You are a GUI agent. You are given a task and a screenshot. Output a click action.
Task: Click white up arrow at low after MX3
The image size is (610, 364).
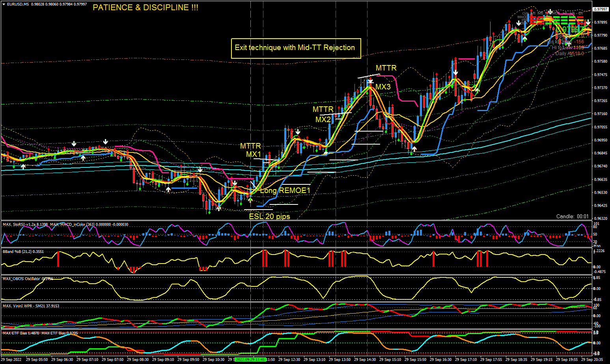click(414, 149)
